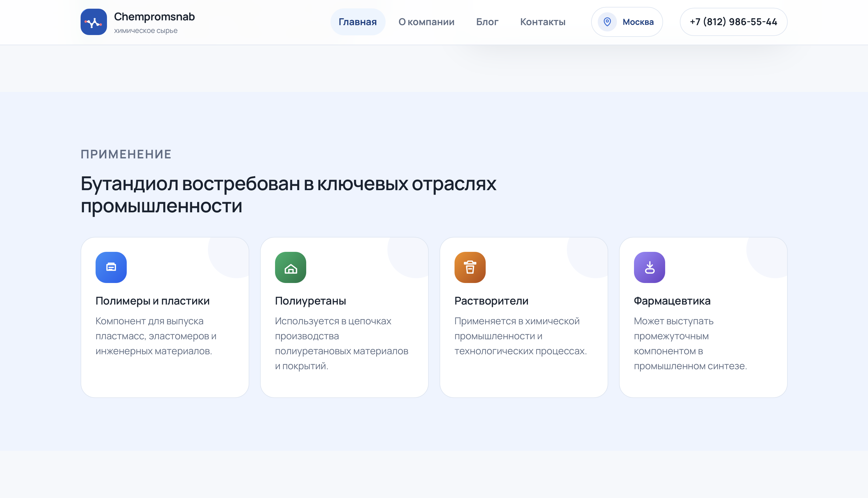Screen dimensions: 868x498
Task: Click the blue Полимеры и пластики card icon
Action: [111, 267]
